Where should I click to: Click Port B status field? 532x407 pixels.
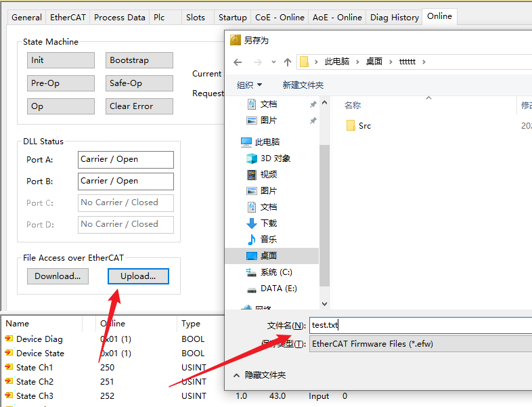point(125,181)
